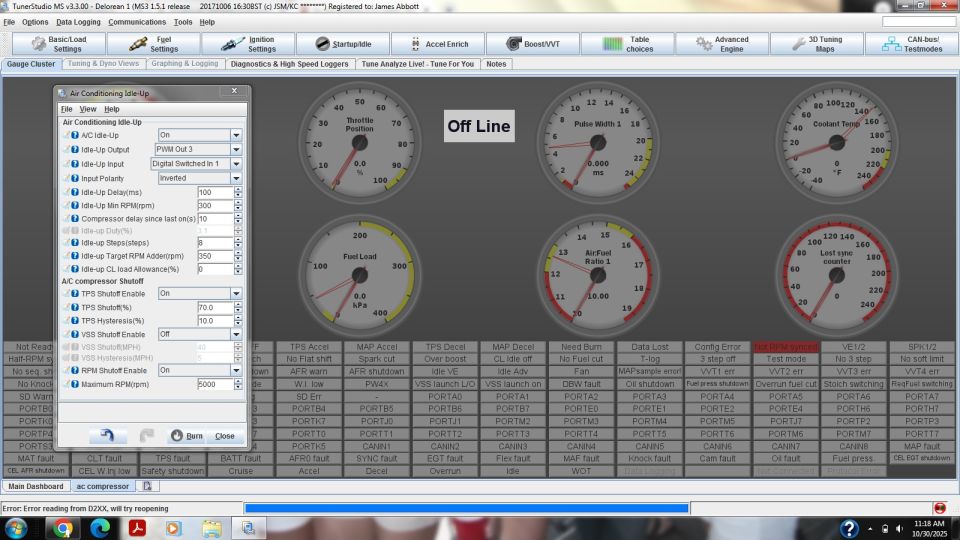Open the Startup/Idle toolbar menu
This screenshot has height=540, width=960.
[343, 44]
